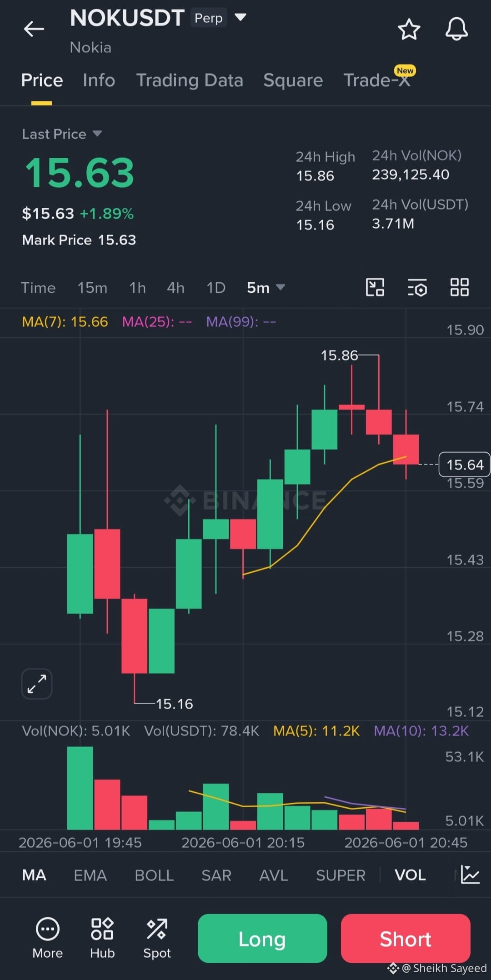Enable the EMA indicator
Viewport: 491px width, 980px height.
(x=90, y=875)
